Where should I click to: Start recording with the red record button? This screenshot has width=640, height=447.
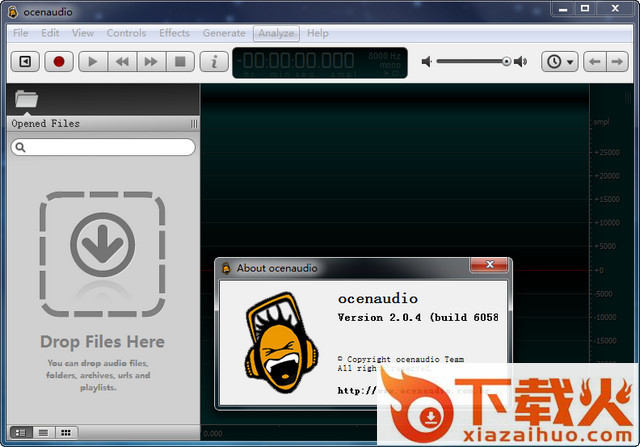click(x=59, y=62)
